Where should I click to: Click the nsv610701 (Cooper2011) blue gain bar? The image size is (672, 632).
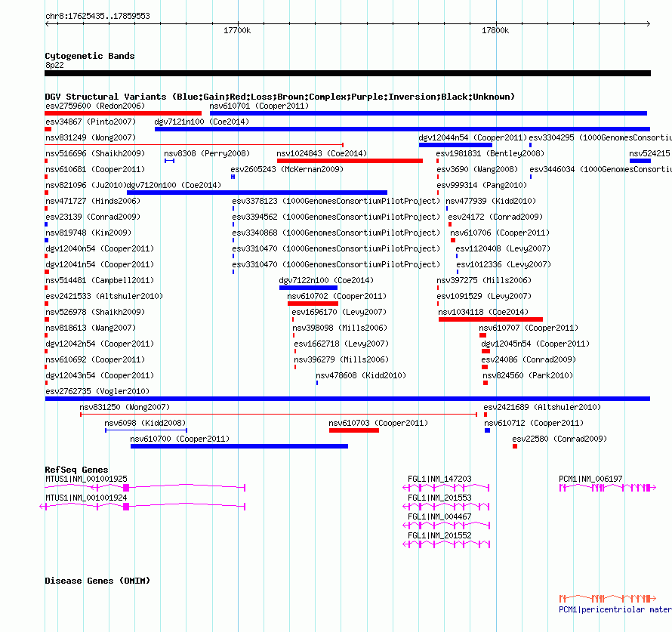click(428, 113)
